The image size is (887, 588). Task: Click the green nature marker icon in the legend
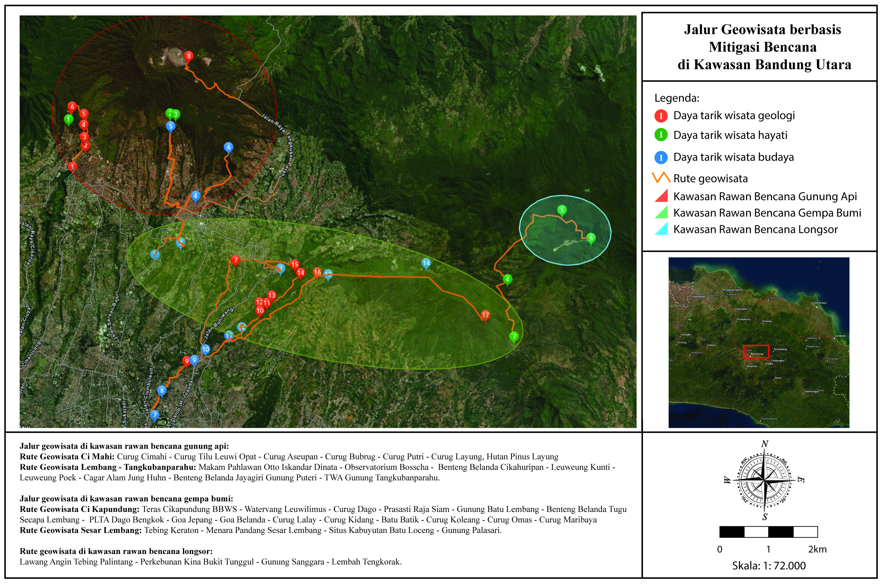[662, 135]
